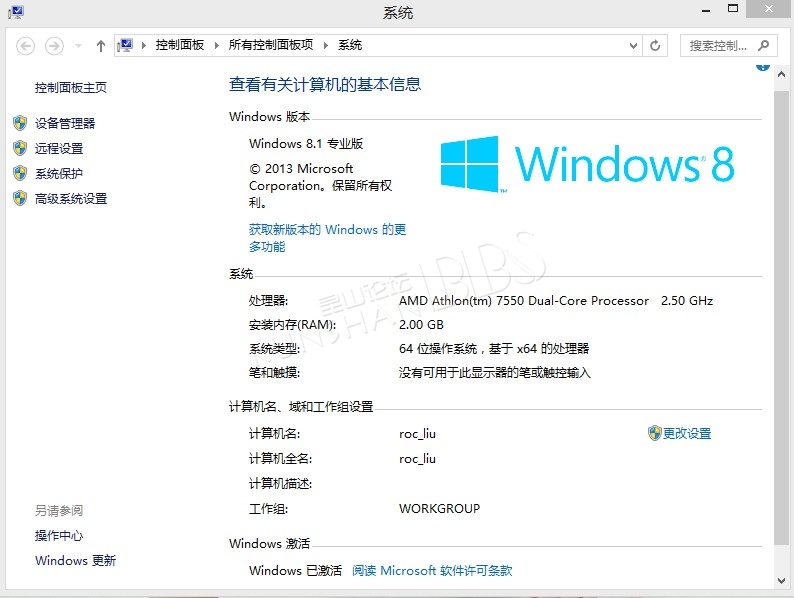This screenshot has width=794, height=598.
Task: Click the Forward navigation arrow
Action: [x=54, y=46]
